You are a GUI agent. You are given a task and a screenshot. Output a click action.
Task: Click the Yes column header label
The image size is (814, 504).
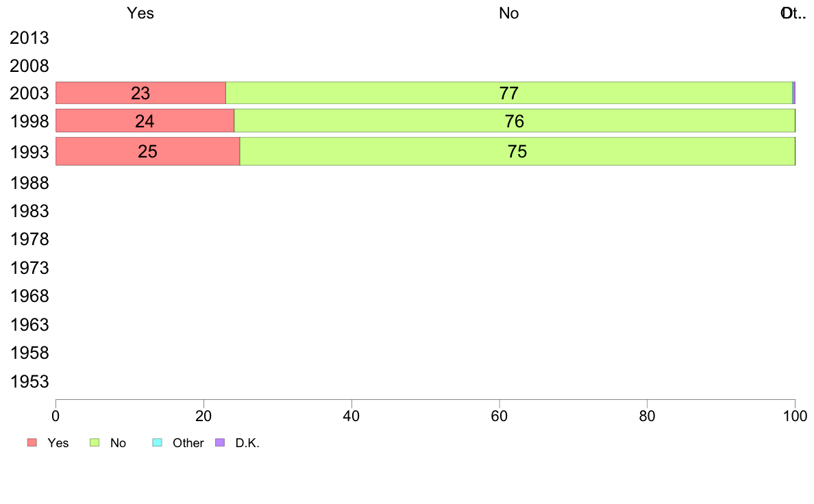pyautogui.click(x=140, y=13)
